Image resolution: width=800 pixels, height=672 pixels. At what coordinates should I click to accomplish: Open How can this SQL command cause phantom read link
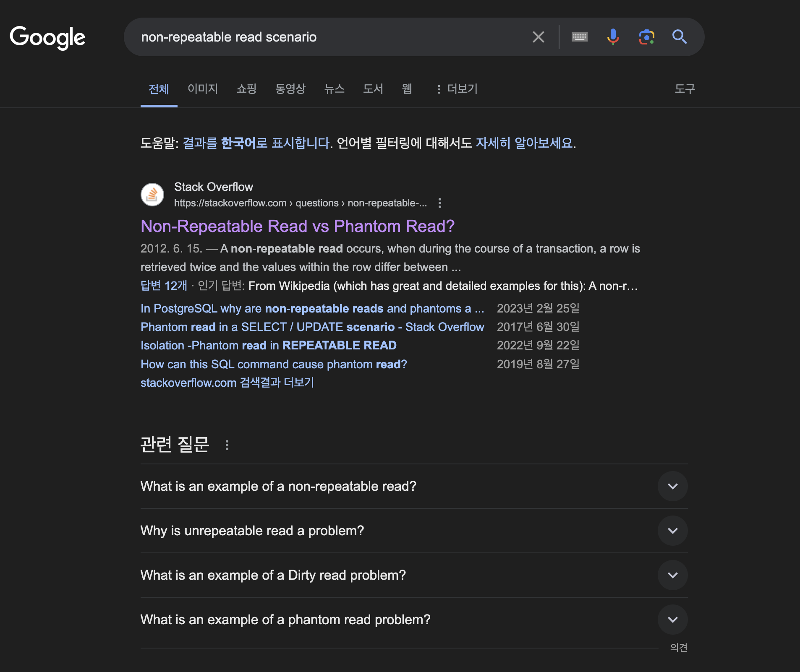[x=274, y=364]
